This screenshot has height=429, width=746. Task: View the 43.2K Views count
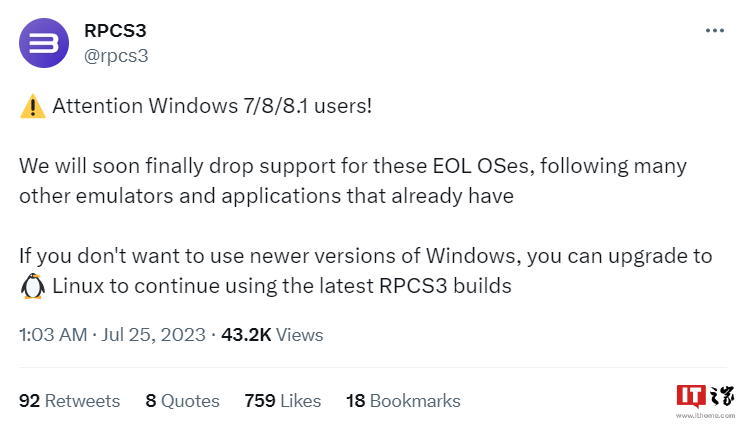(x=273, y=335)
